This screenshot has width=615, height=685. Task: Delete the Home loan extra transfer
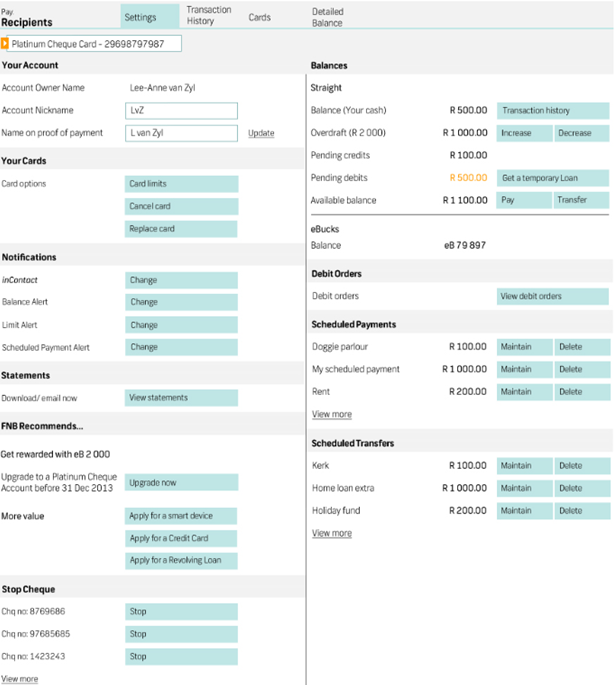tap(582, 488)
